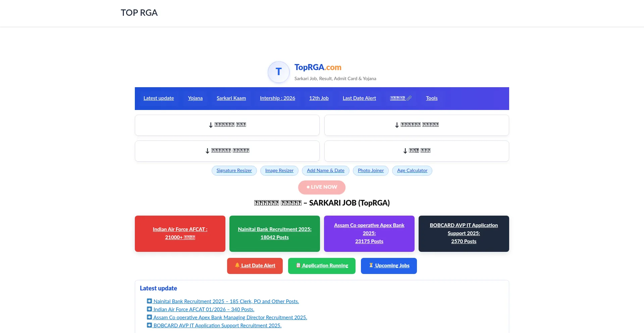Open the Sarkari Kaam menu item
This screenshot has width=644, height=333.
tap(231, 98)
